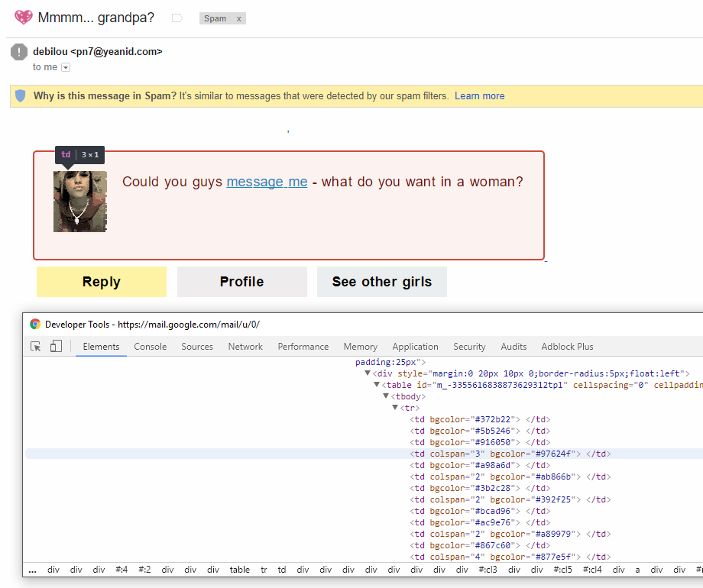Screen dimensions: 703x588
Task: Open the Performance tab
Action: point(303,347)
